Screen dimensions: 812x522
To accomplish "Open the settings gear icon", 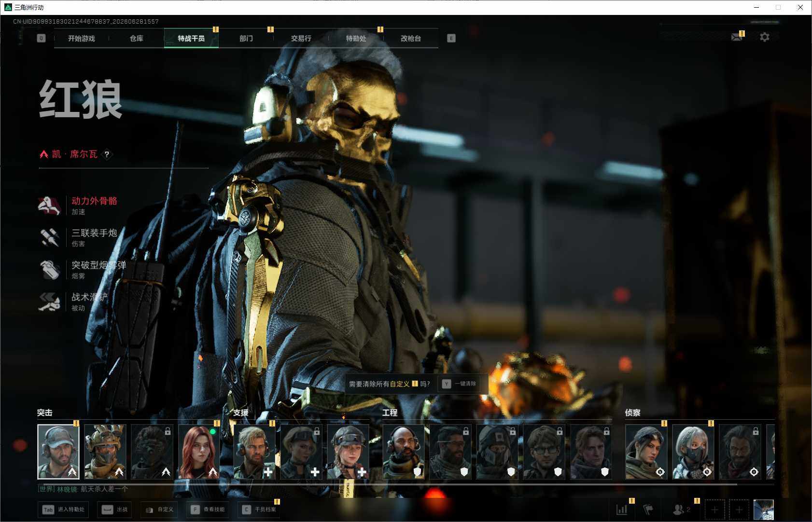I will tap(765, 37).
